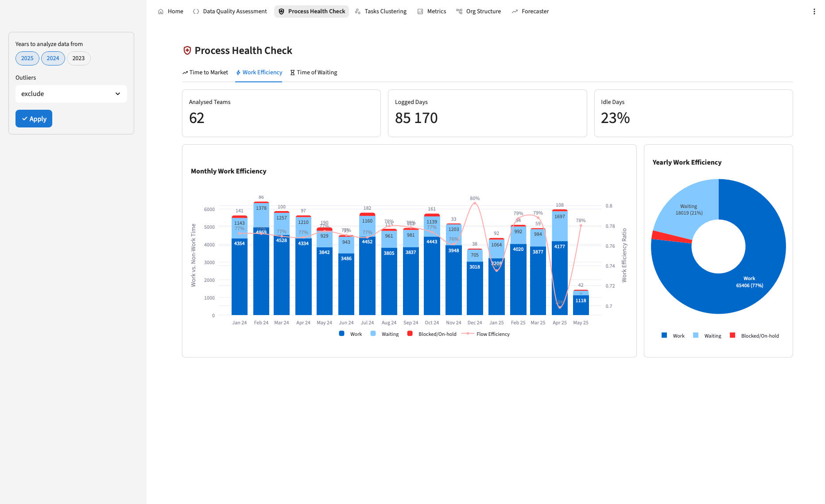This screenshot has width=825, height=504.
Task: Click the Metrics chart icon
Action: (x=420, y=12)
